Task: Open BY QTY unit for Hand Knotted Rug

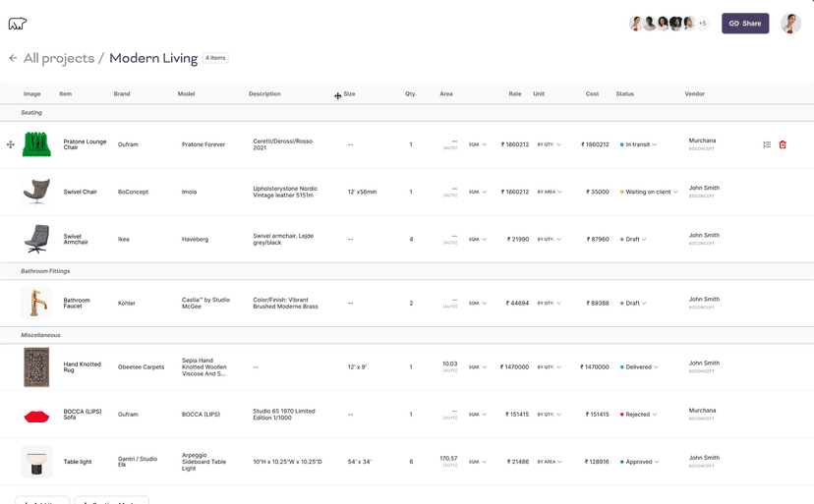Action: click(x=550, y=367)
